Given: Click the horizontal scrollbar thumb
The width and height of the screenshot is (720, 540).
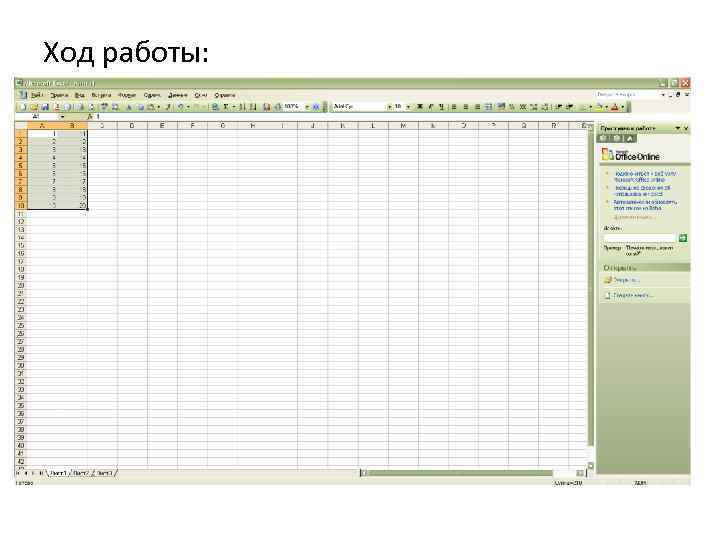Looking at the screenshot, I should point(461,473).
